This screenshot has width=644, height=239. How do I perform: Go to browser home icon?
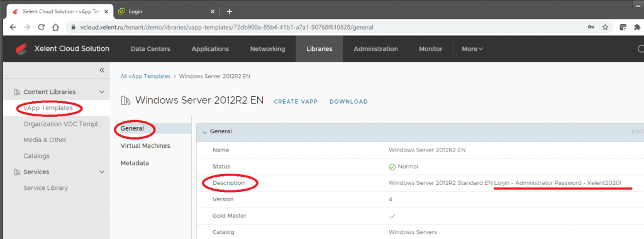55,27
